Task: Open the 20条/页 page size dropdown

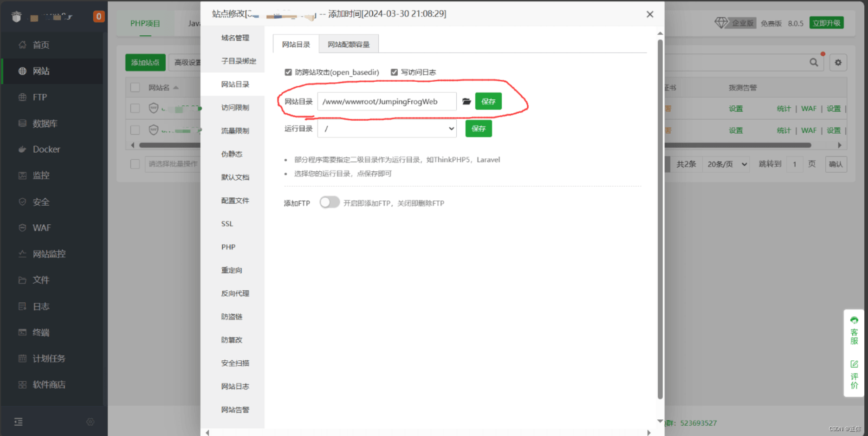Action: (x=726, y=164)
